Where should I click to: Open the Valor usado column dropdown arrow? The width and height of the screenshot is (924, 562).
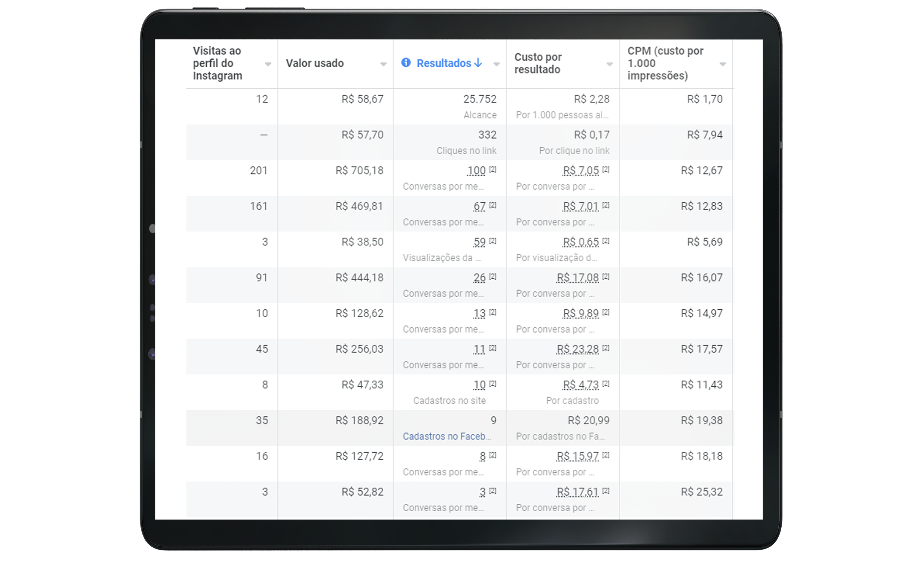(x=383, y=64)
